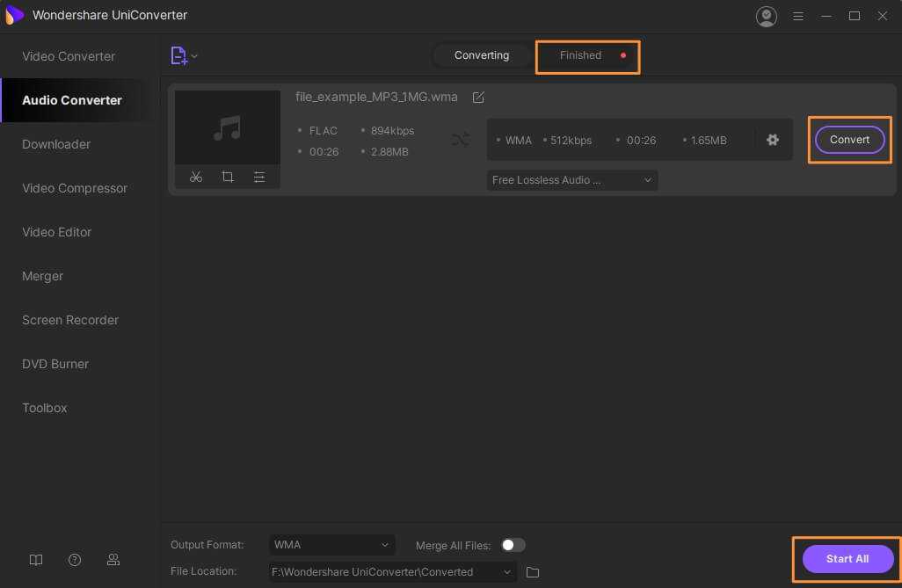Screen dimensions: 902x588
Task: Click the Convert button for the WMA file
Action: (x=849, y=140)
